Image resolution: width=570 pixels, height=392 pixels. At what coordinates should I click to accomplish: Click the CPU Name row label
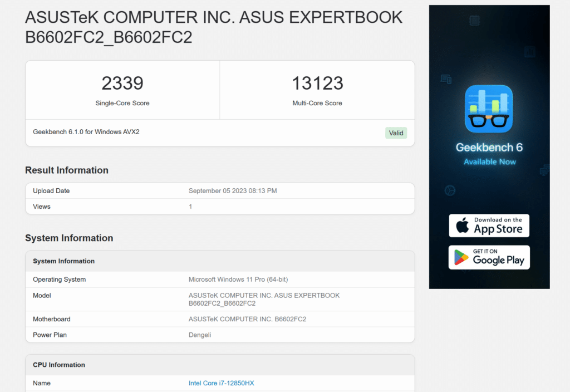[x=42, y=383]
